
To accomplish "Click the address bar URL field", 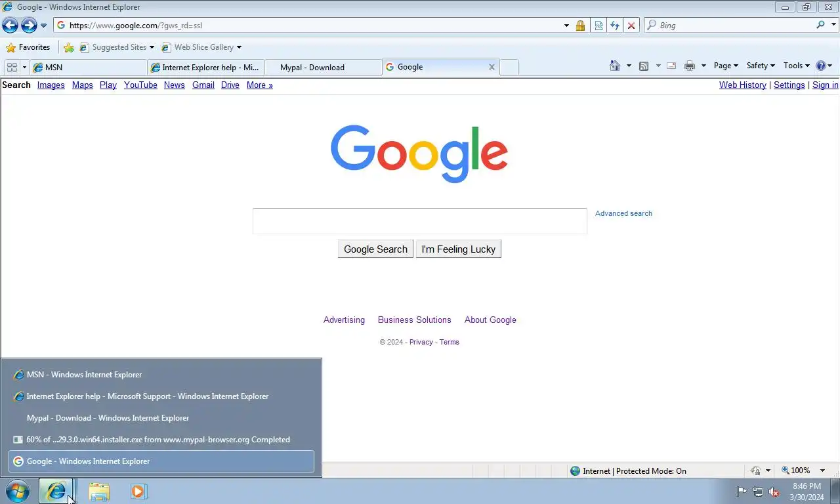I will pyautogui.click(x=308, y=26).
